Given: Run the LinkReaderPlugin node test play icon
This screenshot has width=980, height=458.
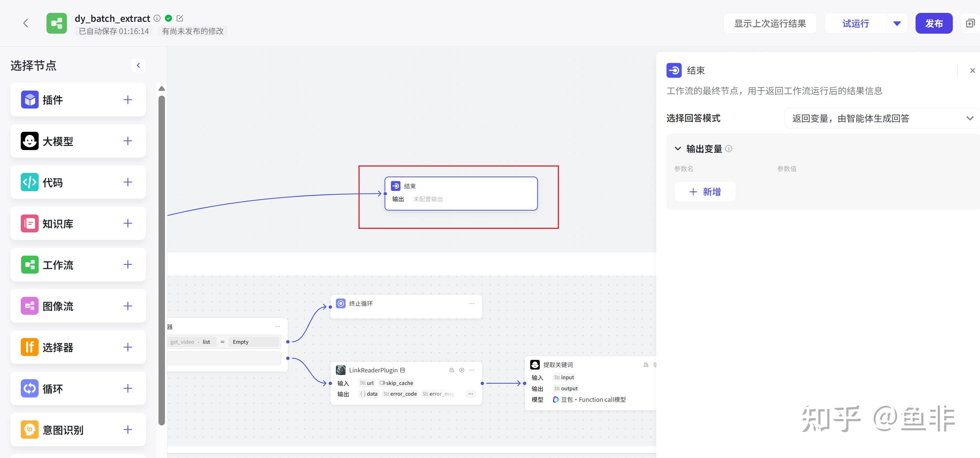Looking at the screenshot, I should coord(462,370).
